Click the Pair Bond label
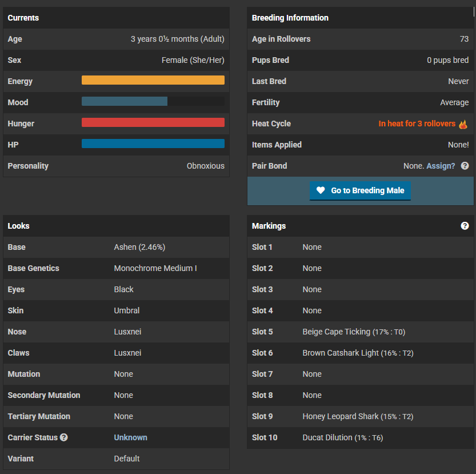 point(270,166)
